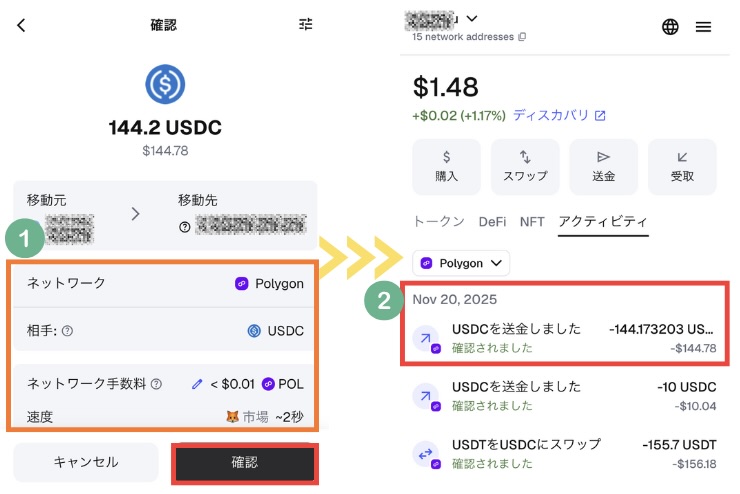740x494 pixels.
Task: Click the back arrow on confirmation screen
Action: [22, 25]
